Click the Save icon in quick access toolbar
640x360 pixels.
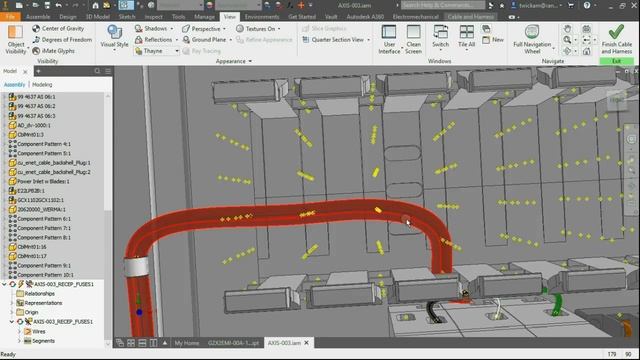[x=47, y=5]
